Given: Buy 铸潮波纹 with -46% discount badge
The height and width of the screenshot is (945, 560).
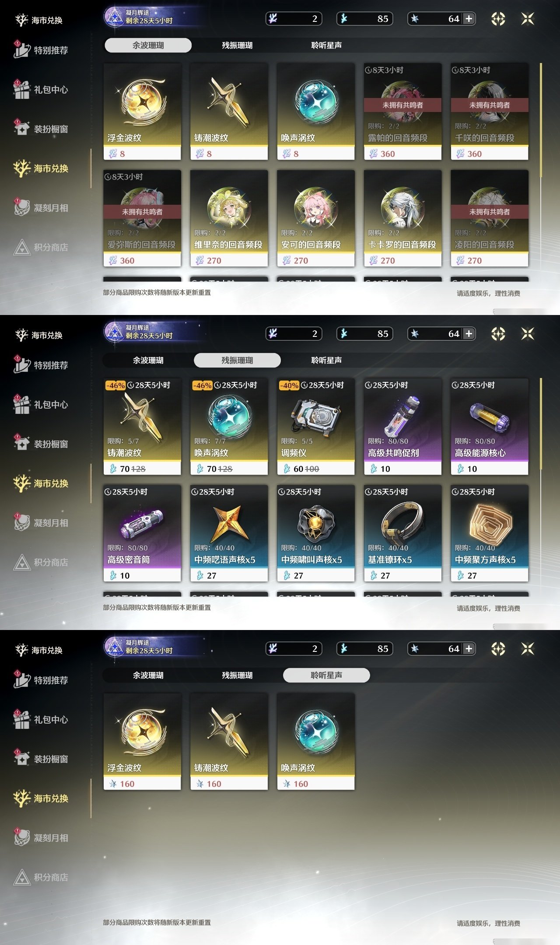Looking at the screenshot, I should [x=142, y=427].
